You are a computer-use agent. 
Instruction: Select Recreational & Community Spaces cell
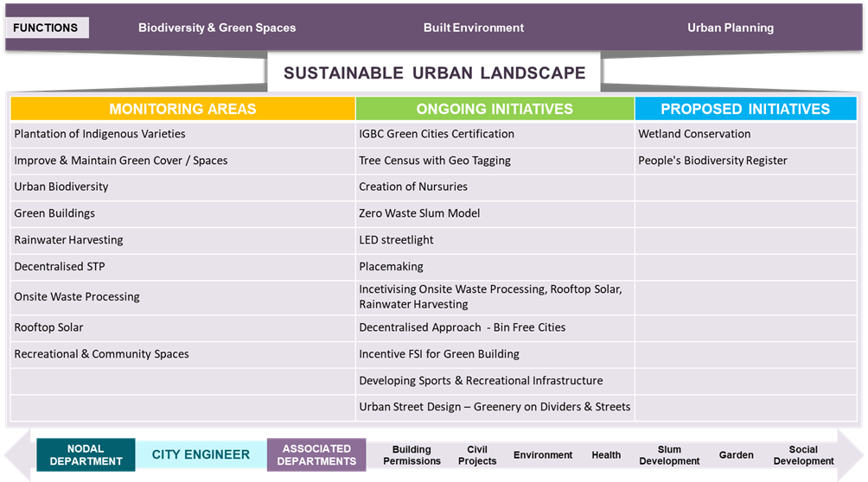[182, 354]
